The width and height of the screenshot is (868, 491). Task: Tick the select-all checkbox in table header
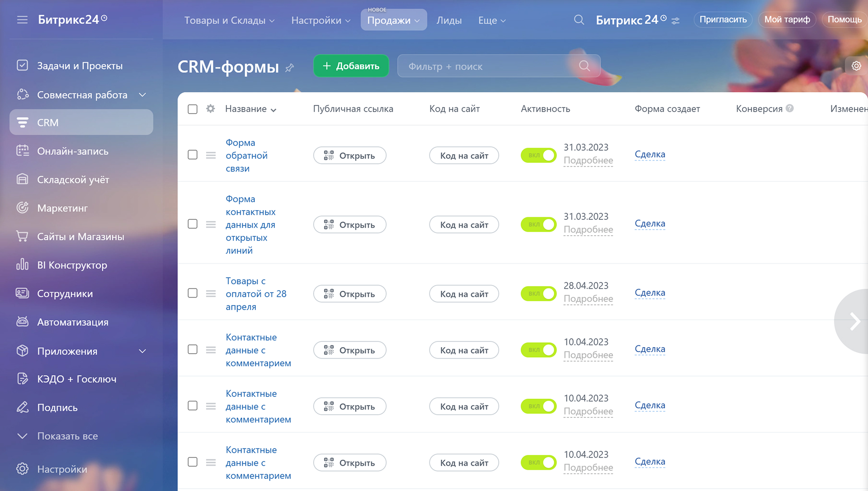pos(193,109)
